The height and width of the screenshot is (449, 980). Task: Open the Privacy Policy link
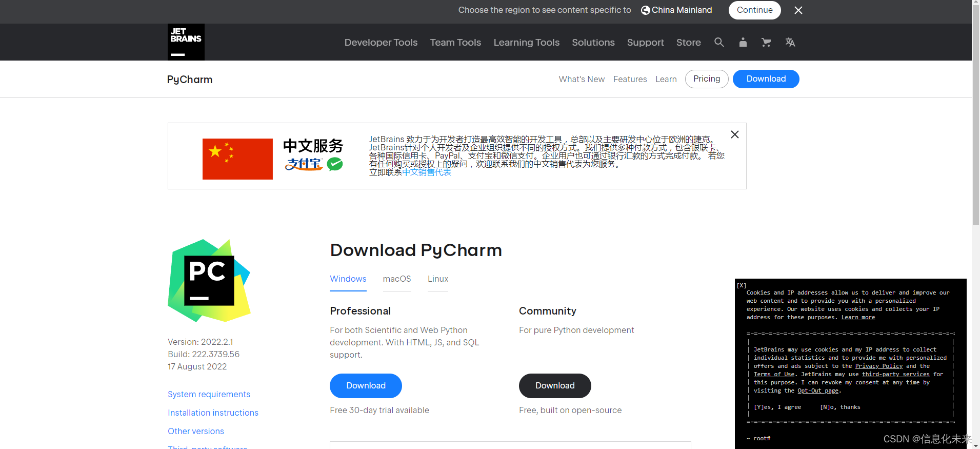pos(879,366)
